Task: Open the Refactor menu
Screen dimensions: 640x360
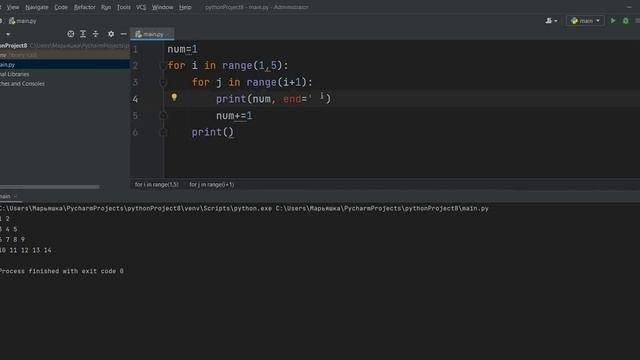Action: pos(84,7)
